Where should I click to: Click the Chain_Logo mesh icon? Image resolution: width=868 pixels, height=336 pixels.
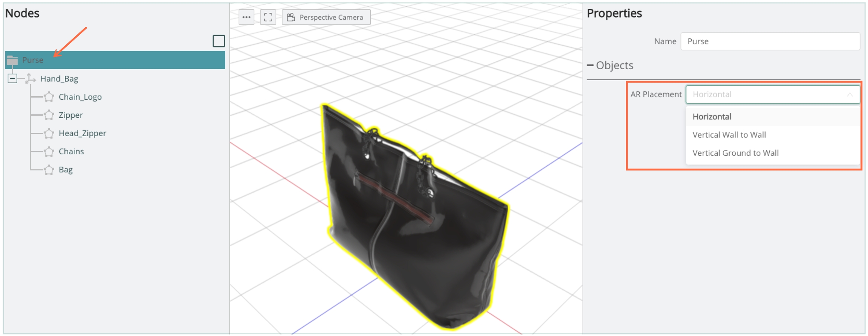[x=49, y=97]
